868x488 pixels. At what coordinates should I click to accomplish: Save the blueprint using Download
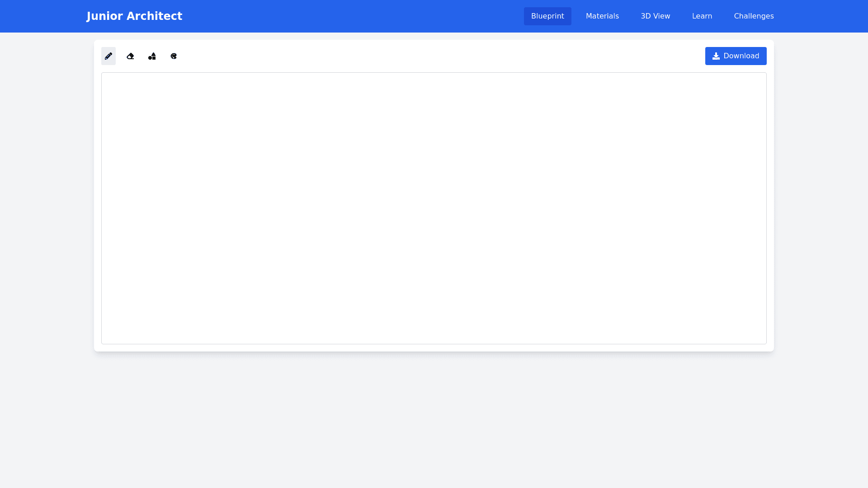pyautogui.click(x=736, y=56)
